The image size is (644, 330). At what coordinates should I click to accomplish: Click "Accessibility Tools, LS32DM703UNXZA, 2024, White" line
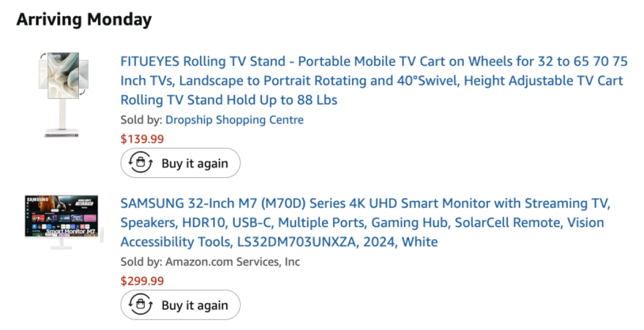279,242
